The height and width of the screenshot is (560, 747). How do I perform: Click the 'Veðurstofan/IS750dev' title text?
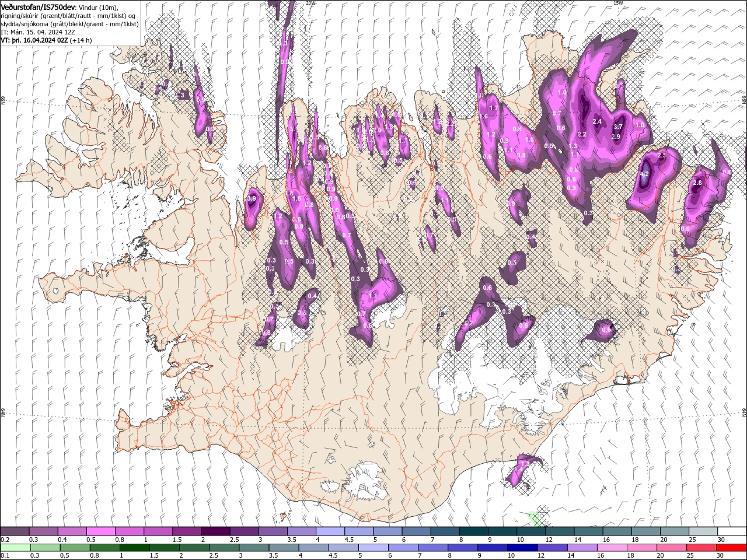coord(38,7)
